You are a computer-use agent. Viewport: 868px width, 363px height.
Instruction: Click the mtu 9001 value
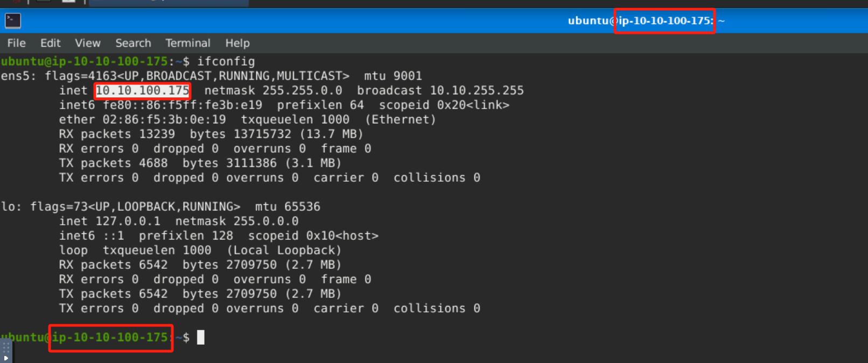(408, 76)
